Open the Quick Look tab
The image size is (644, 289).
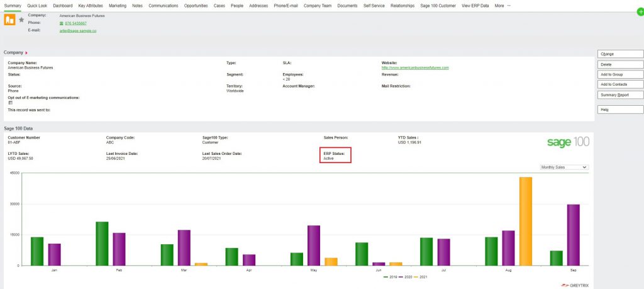37,6
